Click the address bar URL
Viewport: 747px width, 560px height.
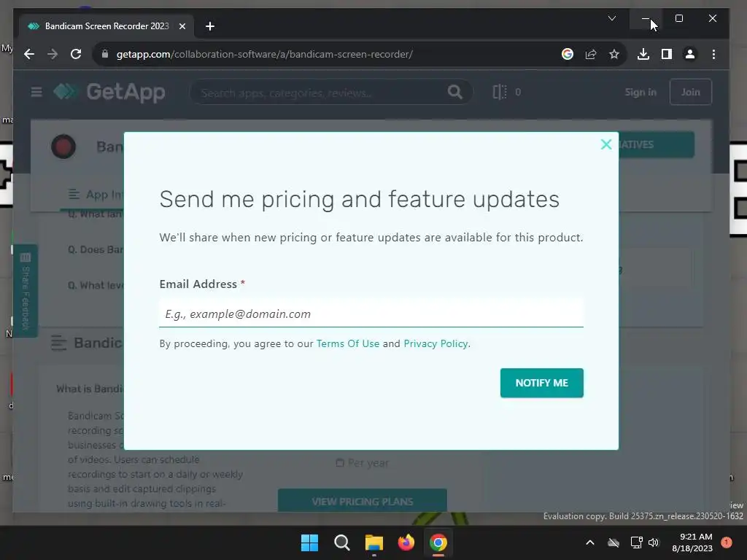[x=264, y=54]
